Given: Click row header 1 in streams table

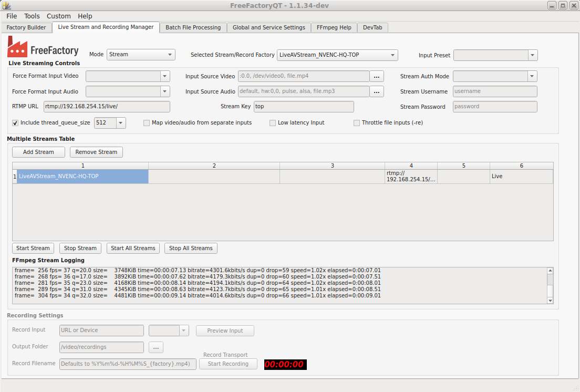Looking at the screenshot, I should 15,177.
